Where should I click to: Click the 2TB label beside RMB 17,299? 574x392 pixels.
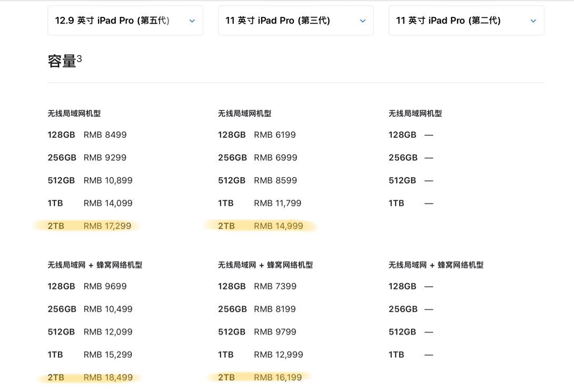pos(56,226)
